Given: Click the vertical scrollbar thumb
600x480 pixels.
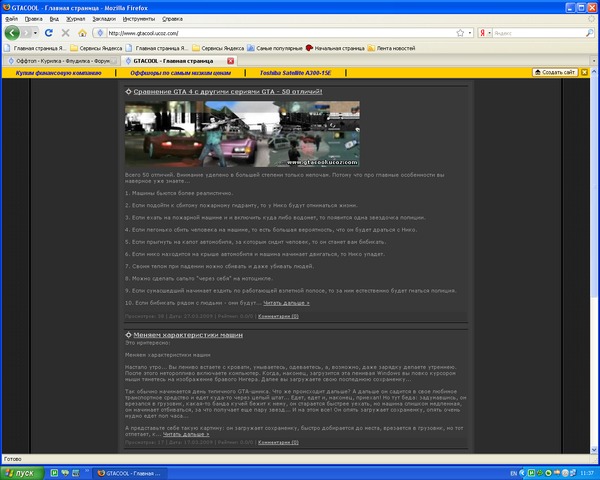Looking at the screenshot, I should click(x=594, y=185).
